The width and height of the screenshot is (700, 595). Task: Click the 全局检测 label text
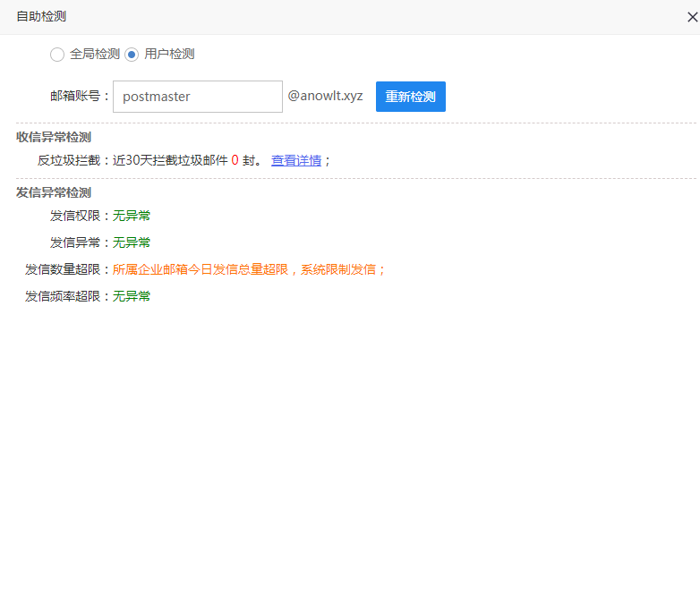94,54
